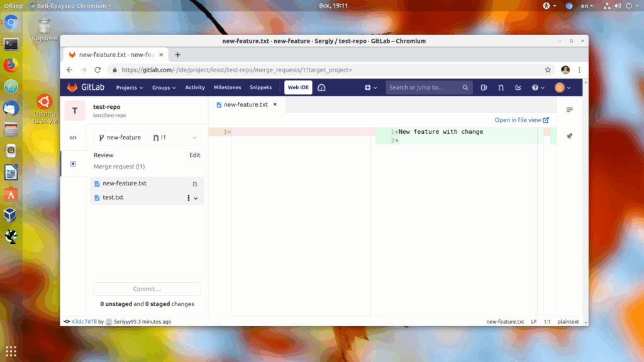Select new-feature.txt in the file list
The width and height of the screenshot is (644, 362).
coord(147,184)
